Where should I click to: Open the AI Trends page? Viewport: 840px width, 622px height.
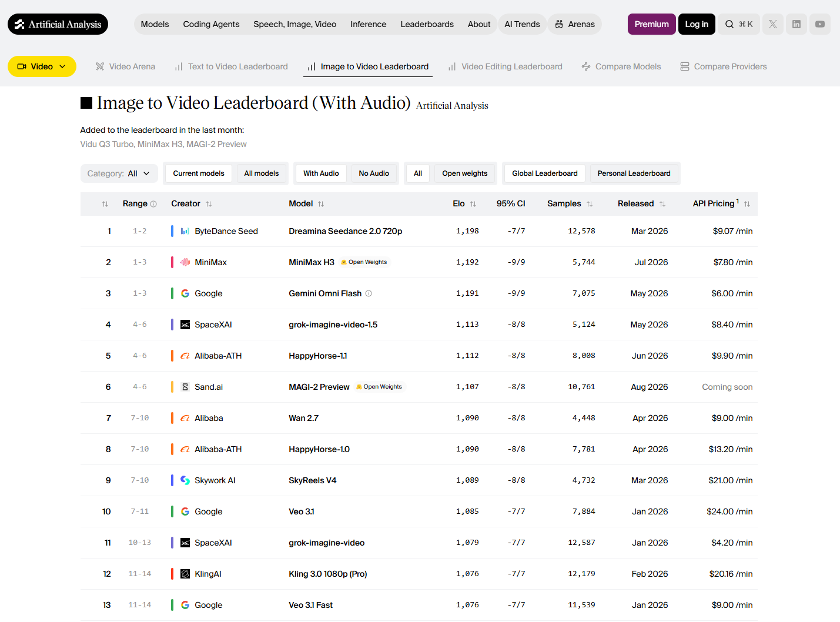pos(522,24)
